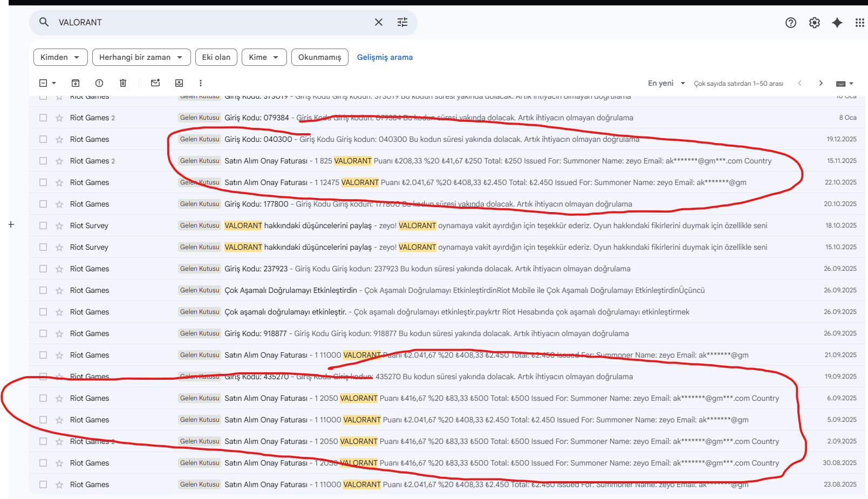868x499 pixels.
Task: Open the Giriş Kodu: 237923 email
Action: pos(447,269)
